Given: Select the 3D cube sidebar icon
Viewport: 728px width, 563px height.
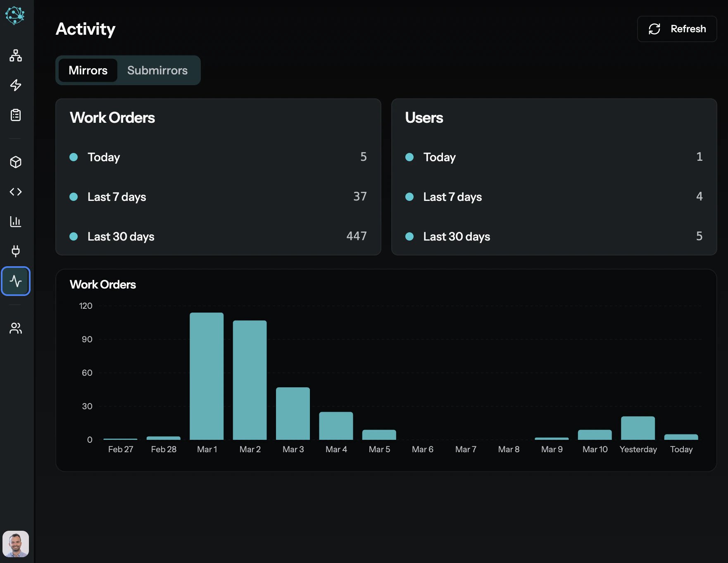Looking at the screenshot, I should coord(16,162).
